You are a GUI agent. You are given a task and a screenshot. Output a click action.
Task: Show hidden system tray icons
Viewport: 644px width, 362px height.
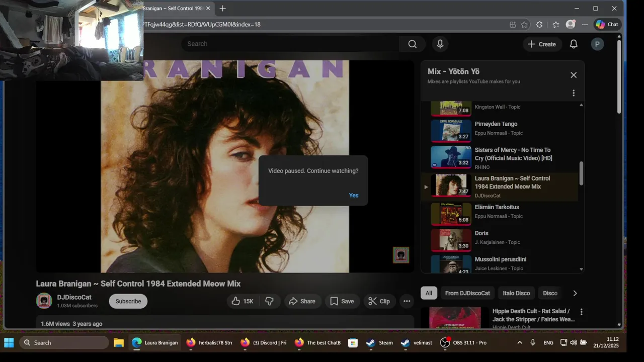(x=520, y=342)
